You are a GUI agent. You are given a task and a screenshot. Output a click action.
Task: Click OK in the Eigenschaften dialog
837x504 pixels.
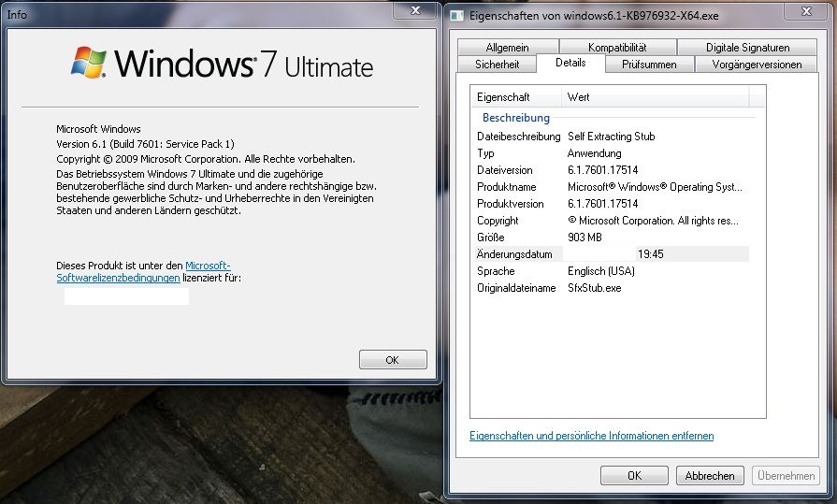pyautogui.click(x=634, y=475)
